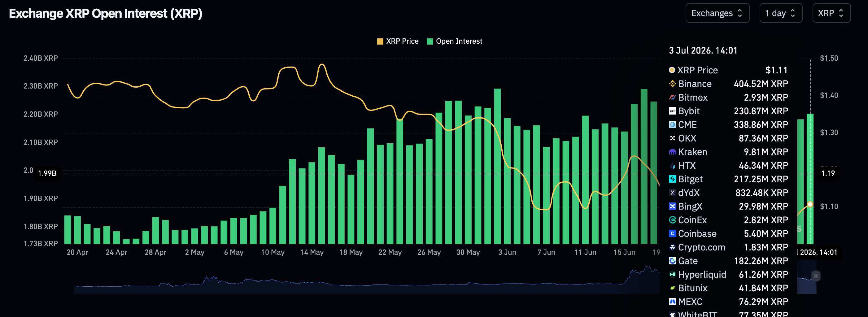
Task: Click the Kraken icon in tooltip
Action: coord(672,152)
